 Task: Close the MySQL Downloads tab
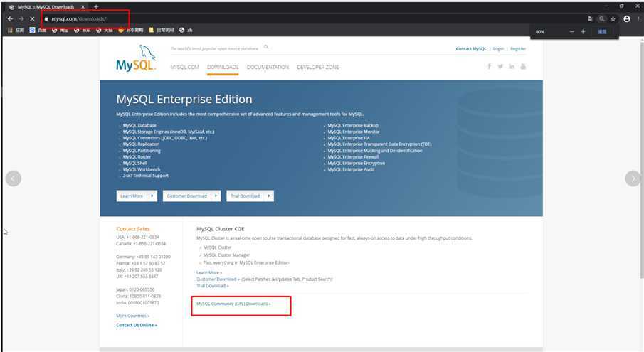(83, 7)
